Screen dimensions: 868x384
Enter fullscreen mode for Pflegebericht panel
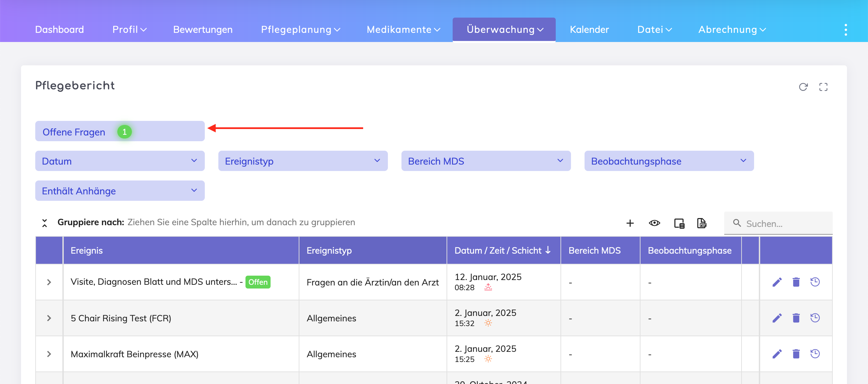pos(823,87)
